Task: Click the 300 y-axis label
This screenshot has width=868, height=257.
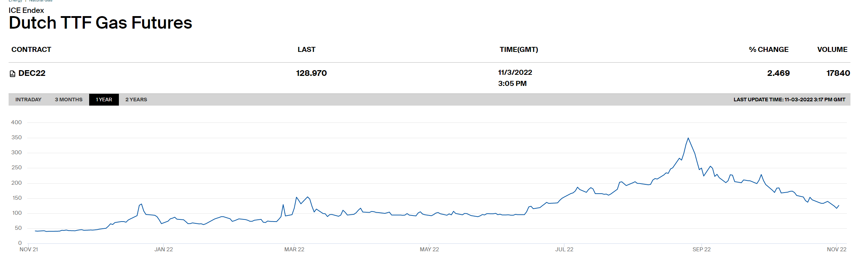Action: point(16,152)
